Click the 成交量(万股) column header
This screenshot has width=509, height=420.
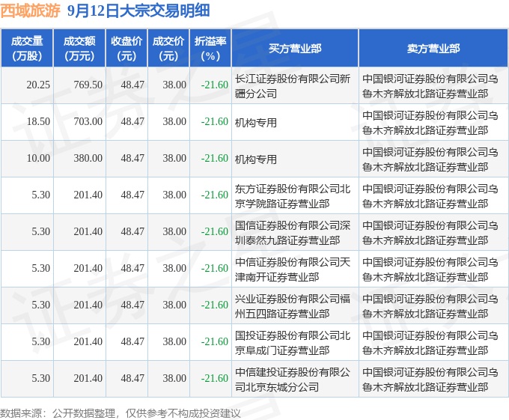pos(27,49)
